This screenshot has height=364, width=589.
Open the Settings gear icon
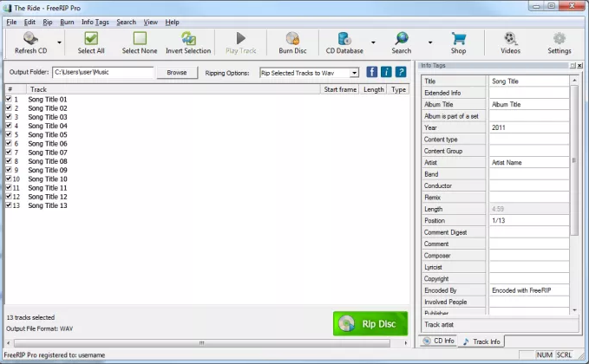coord(560,38)
